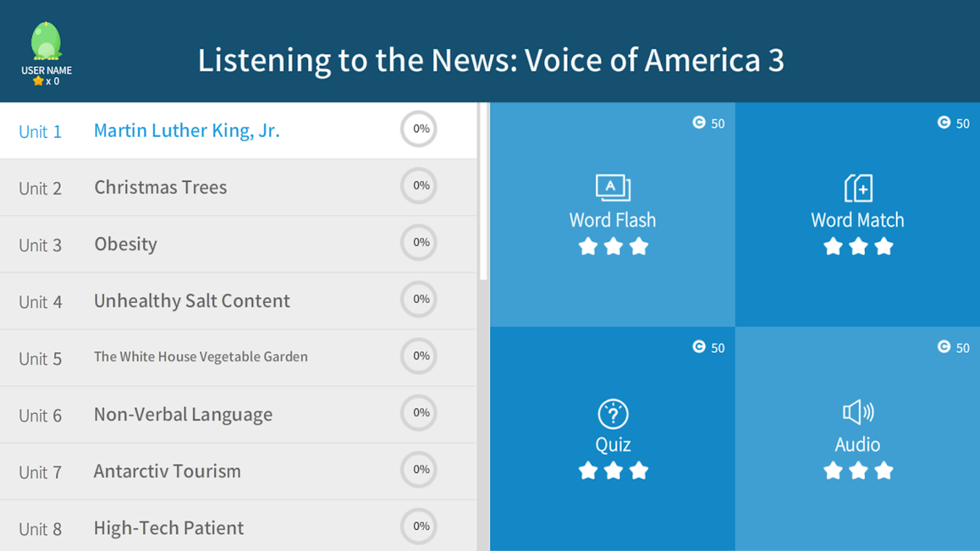This screenshot has height=551, width=980.
Task: Select Unit 8 High-Tech Patient
Action: coord(238,526)
